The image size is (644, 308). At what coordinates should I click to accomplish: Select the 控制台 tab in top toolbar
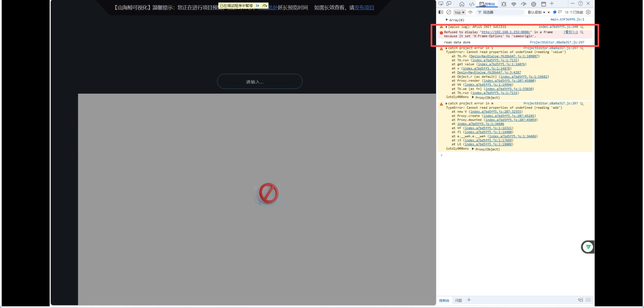[487, 4]
